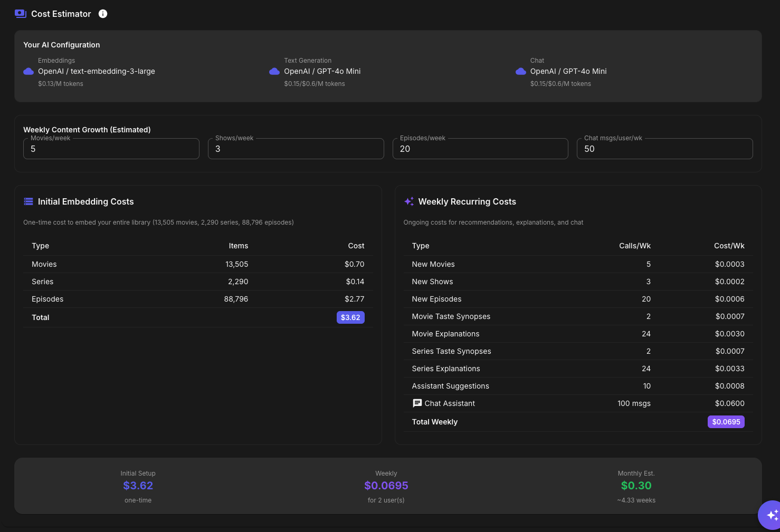Viewport: 780px width, 532px height.
Task: Click the Monthly Est. $0.30 value
Action: click(636, 486)
